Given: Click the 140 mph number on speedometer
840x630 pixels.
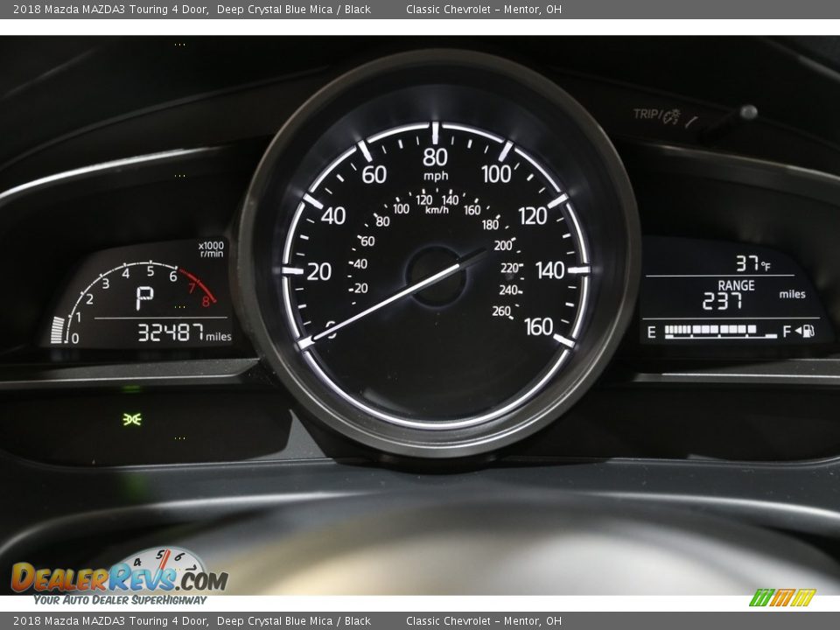Looking at the screenshot, I should click(x=549, y=270).
